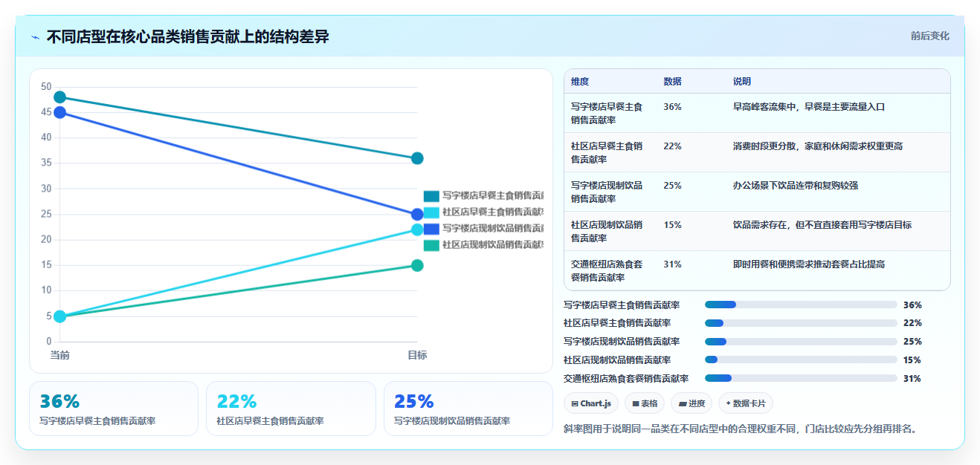Click the 当前 x-axis label

point(60,355)
